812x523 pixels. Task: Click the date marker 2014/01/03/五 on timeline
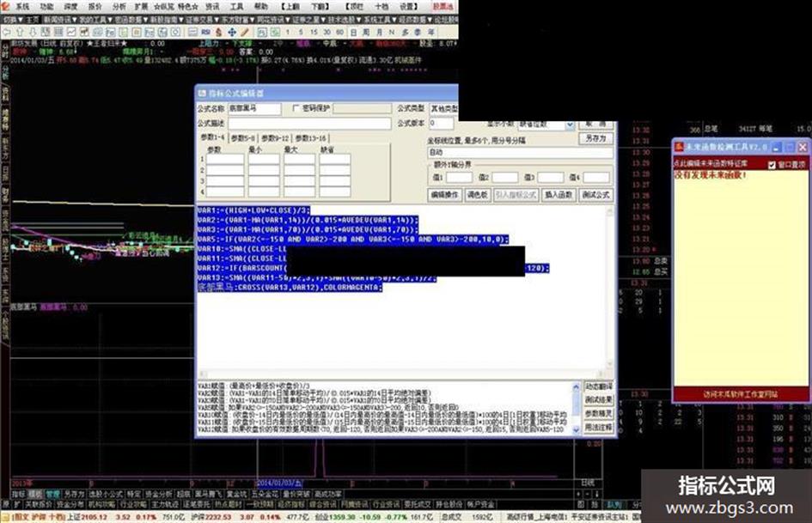(279, 483)
